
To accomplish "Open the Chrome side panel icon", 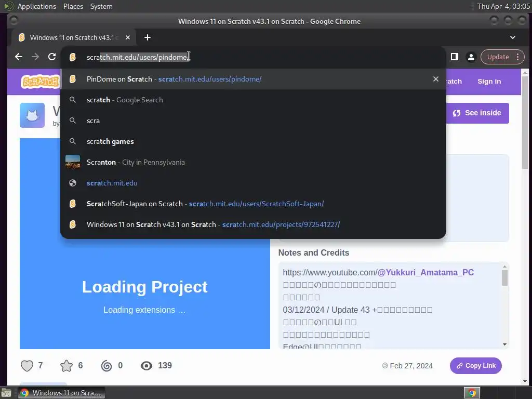I will coord(454,57).
